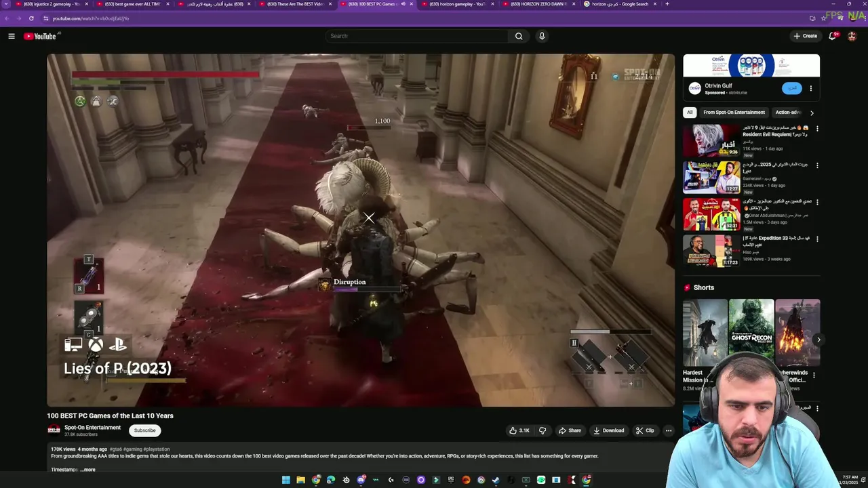Click the Create button
Image resolution: width=868 pixels, height=488 pixels.
pos(806,36)
